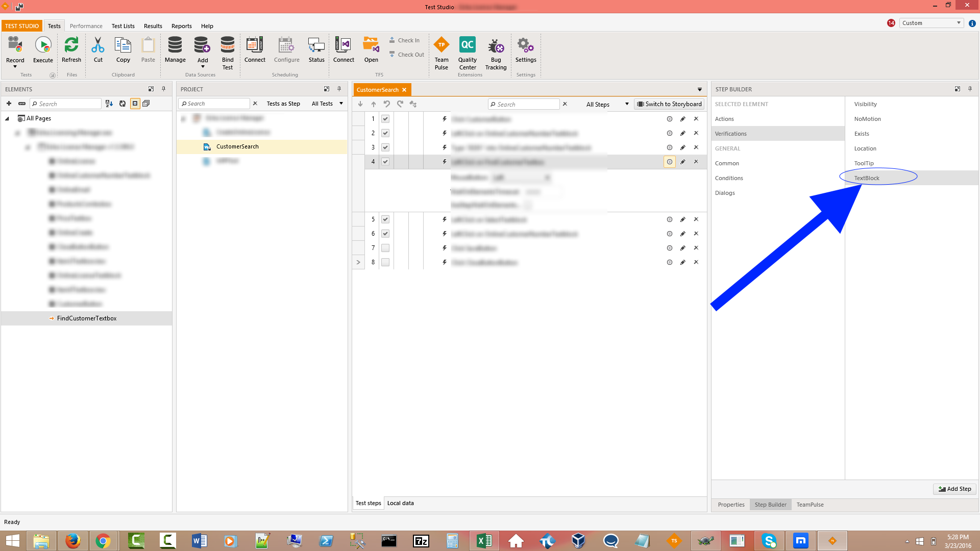
Task: Switch to the Local data tab
Action: tap(400, 503)
